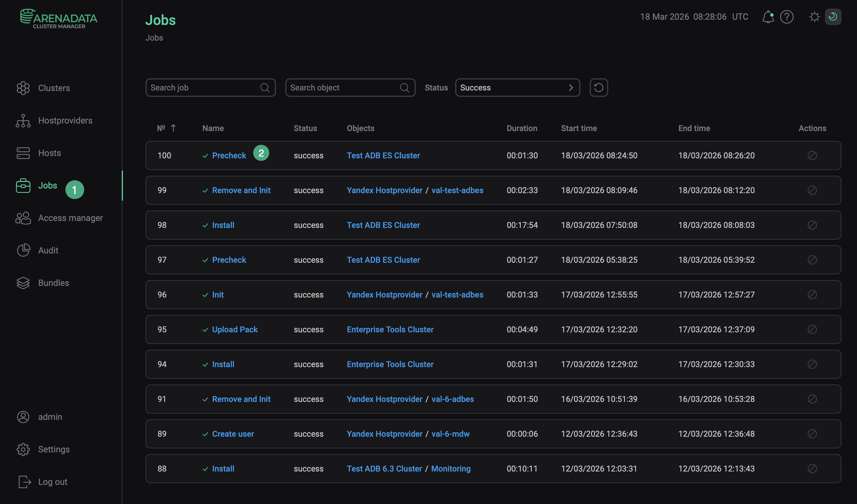Open Clusters in the sidebar
This screenshot has width=857, height=504.
click(x=54, y=88)
